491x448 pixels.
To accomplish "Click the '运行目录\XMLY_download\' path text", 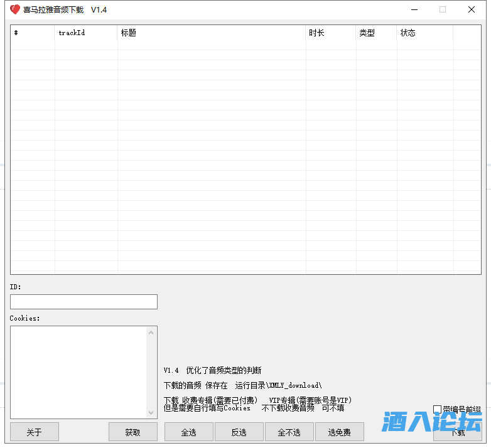I will pyautogui.click(x=278, y=385).
